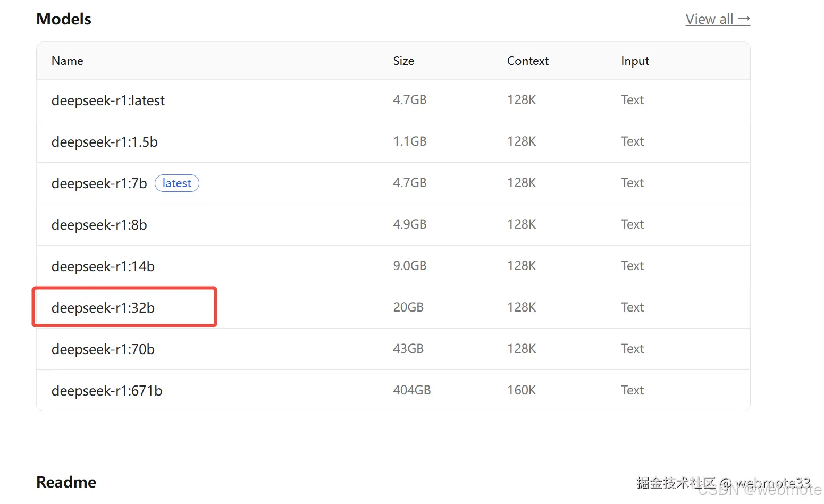Open the deepseek-r1:8b model
This screenshot has width=824, height=504.
(99, 225)
